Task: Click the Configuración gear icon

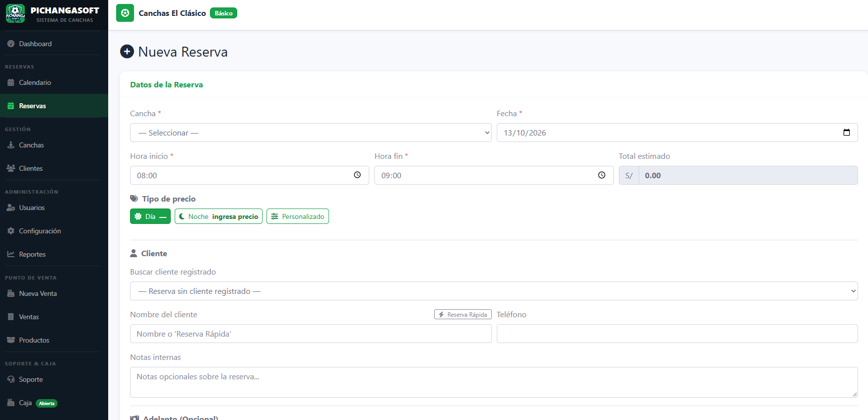Action: [11, 231]
